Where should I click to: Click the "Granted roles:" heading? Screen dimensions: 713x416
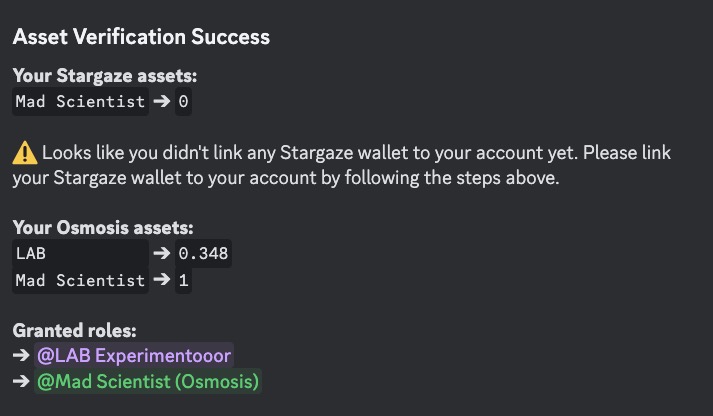[x=74, y=330]
